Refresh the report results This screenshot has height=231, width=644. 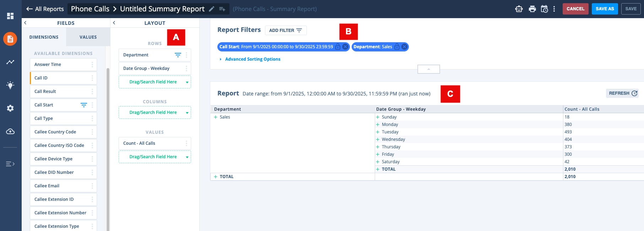tap(622, 93)
